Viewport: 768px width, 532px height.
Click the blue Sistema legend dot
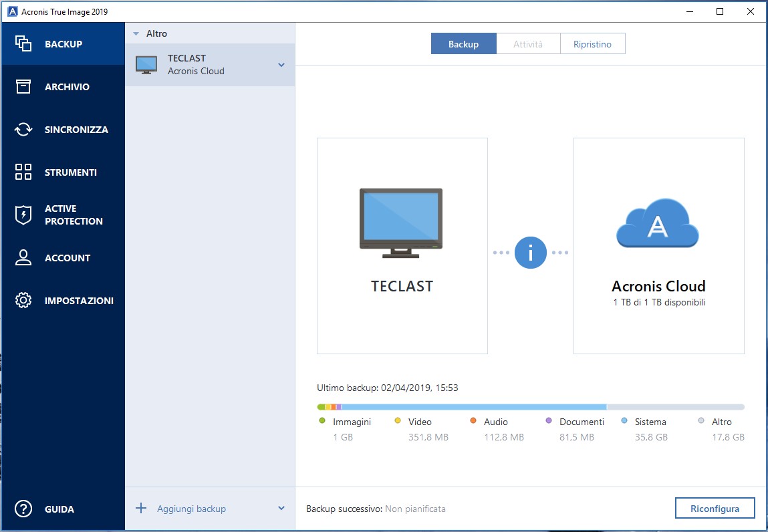(624, 421)
